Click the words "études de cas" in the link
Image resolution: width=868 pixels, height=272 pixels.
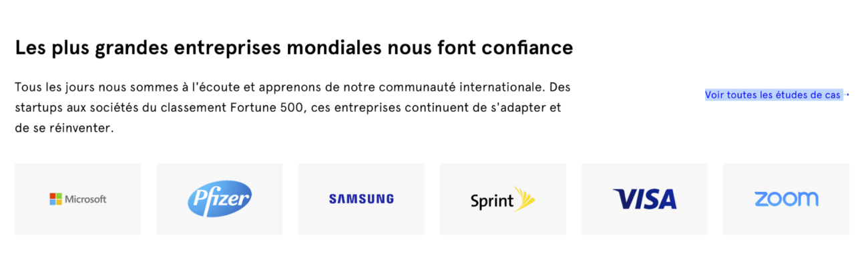pyautogui.click(x=807, y=95)
